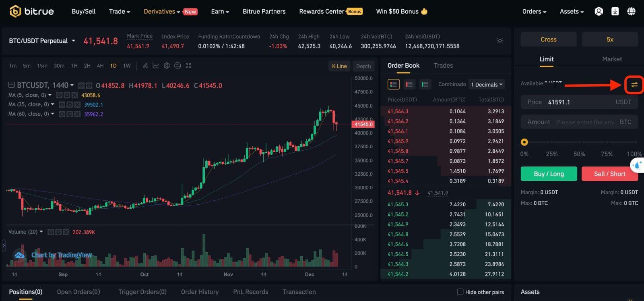
Task: Click the Bitrue logo
Action: [x=31, y=11]
